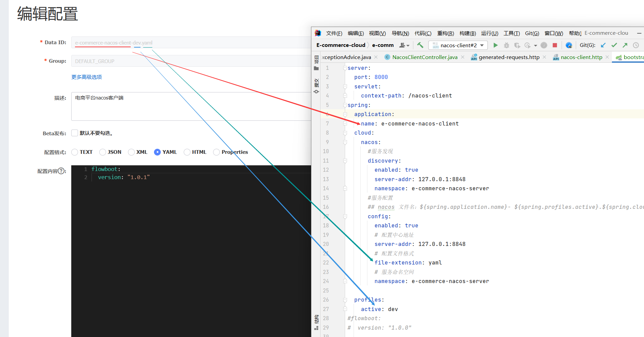This screenshot has width=644, height=337.
Task: Close the NacosClientController.java tab
Action: 462,57
